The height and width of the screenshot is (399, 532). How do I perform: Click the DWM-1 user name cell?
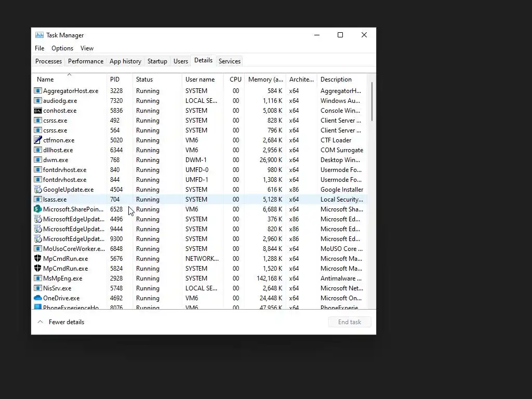(x=196, y=160)
